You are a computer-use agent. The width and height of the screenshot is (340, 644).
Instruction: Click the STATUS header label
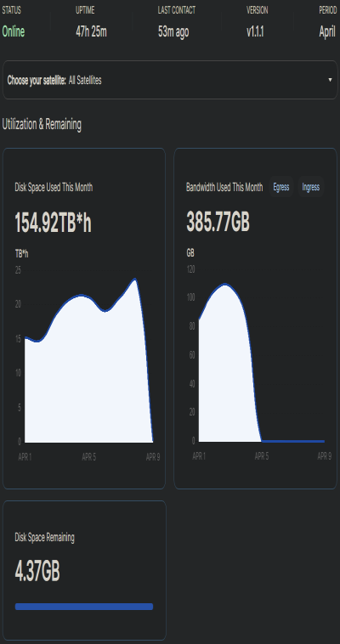point(12,10)
